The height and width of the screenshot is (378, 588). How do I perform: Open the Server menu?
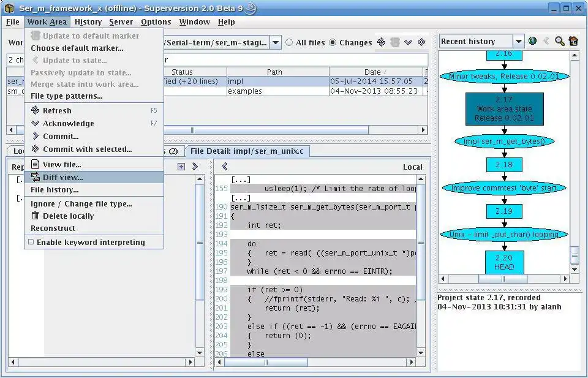click(x=121, y=22)
